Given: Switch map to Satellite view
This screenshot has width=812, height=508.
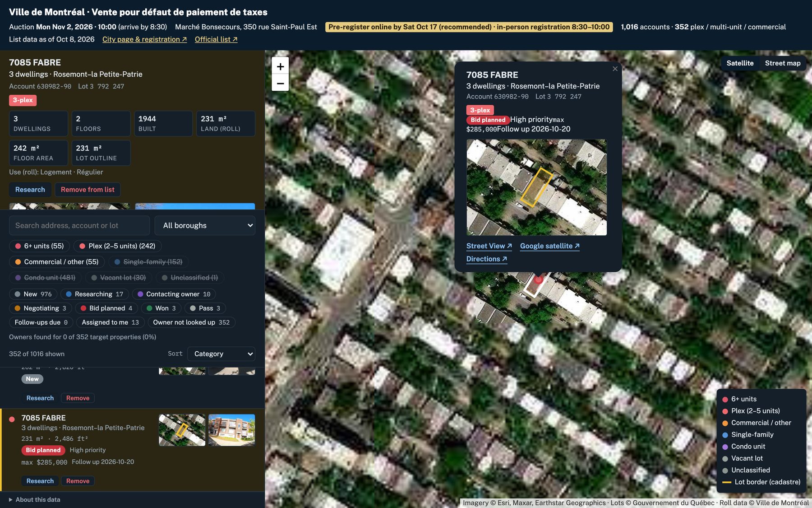Looking at the screenshot, I should pos(740,63).
